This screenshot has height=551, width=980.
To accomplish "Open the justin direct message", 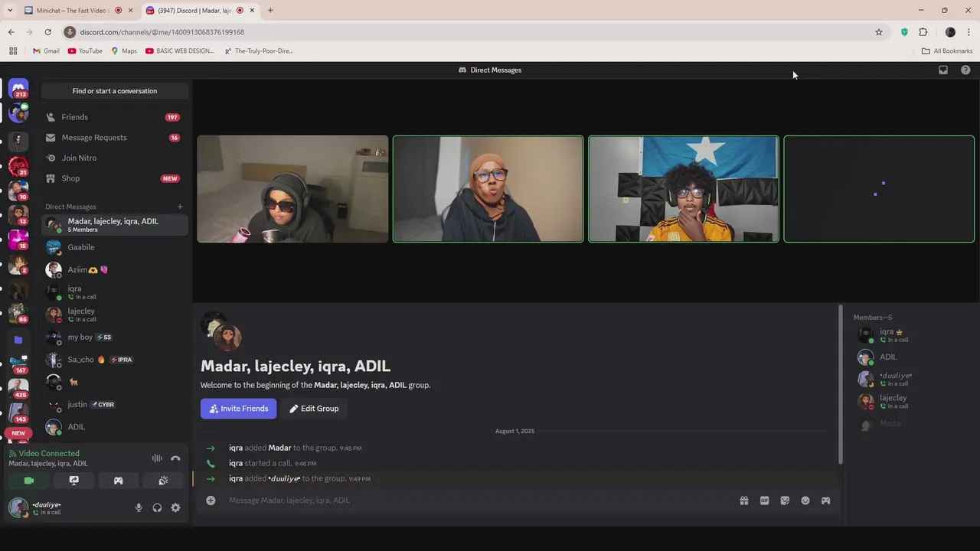I will [115, 404].
